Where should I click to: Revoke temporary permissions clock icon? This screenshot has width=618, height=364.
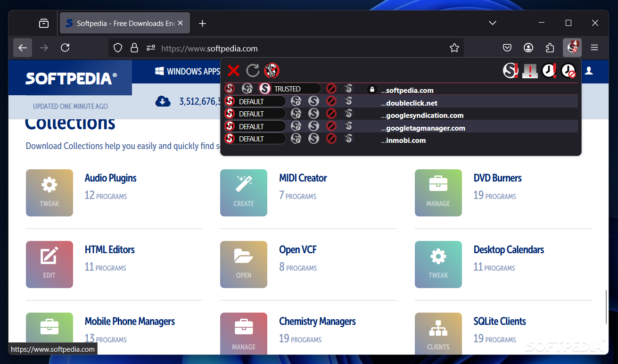tap(569, 71)
